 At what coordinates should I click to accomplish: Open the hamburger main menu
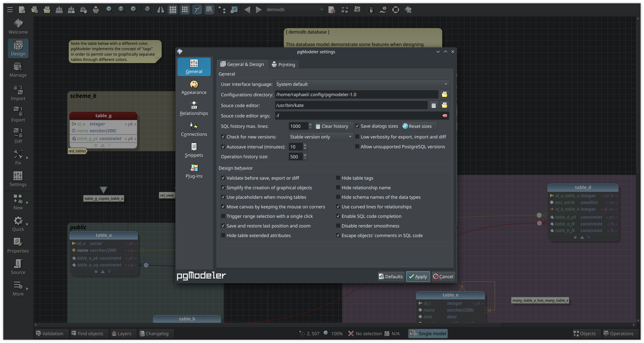[x=10, y=10]
